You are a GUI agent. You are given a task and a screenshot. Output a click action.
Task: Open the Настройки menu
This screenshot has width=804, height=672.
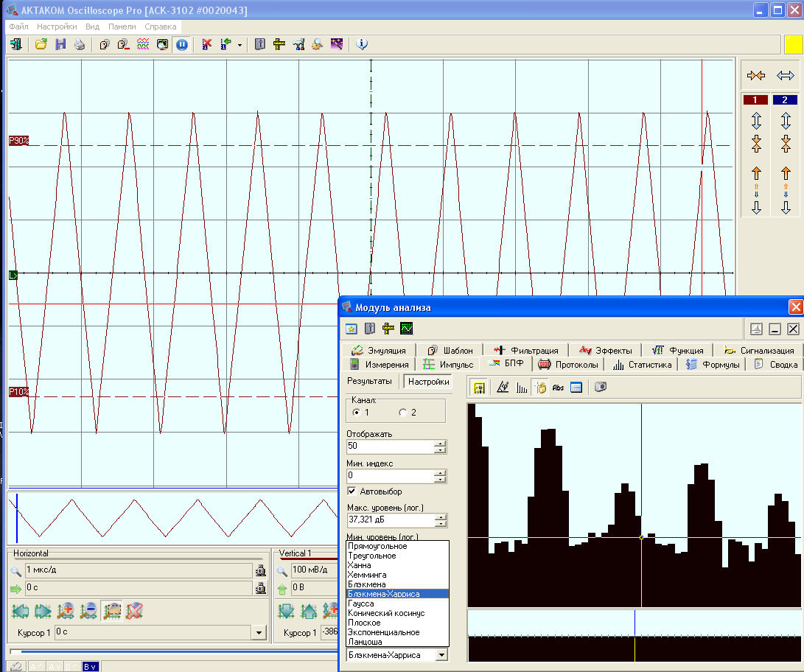tap(57, 26)
